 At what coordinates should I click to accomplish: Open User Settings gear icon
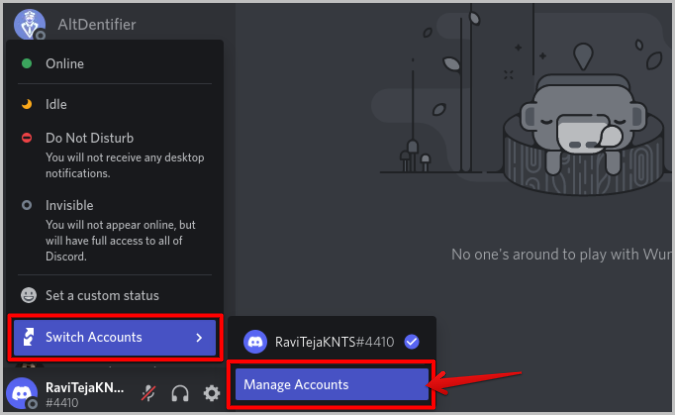pyautogui.click(x=211, y=393)
